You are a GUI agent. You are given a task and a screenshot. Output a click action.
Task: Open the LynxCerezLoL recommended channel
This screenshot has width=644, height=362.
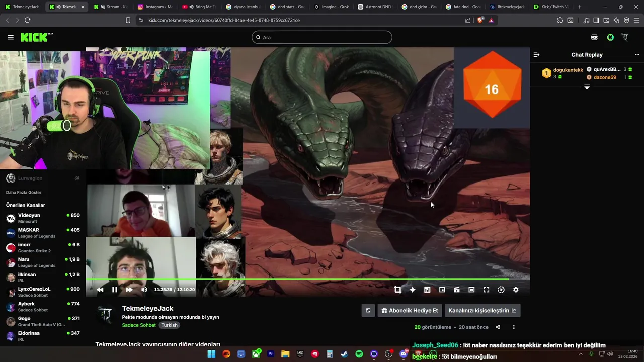point(43,292)
